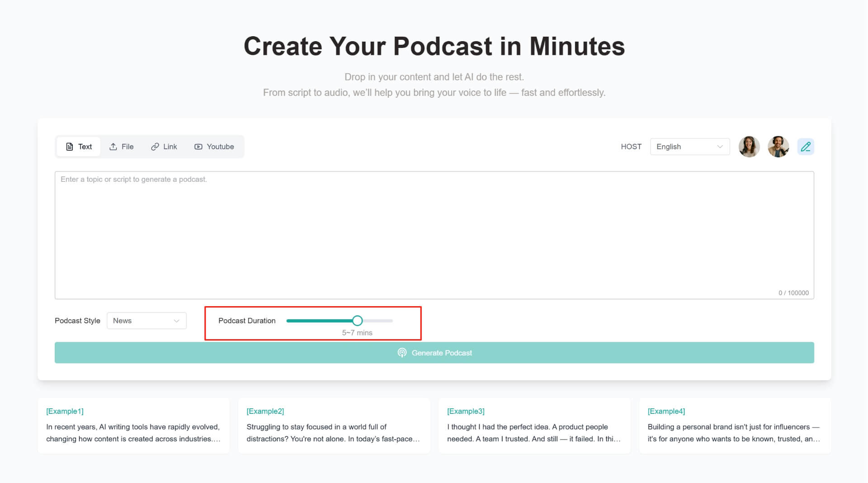Switch to the Youtube input tab

[214, 147]
